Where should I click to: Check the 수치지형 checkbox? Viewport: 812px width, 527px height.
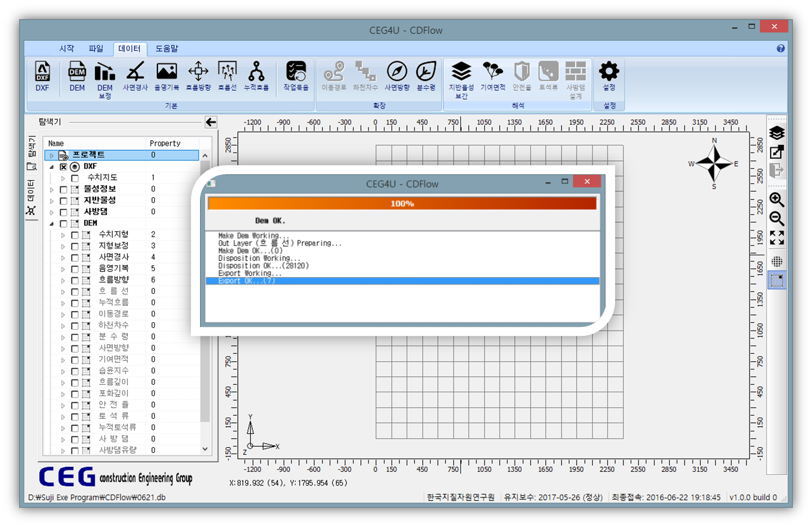click(x=75, y=234)
